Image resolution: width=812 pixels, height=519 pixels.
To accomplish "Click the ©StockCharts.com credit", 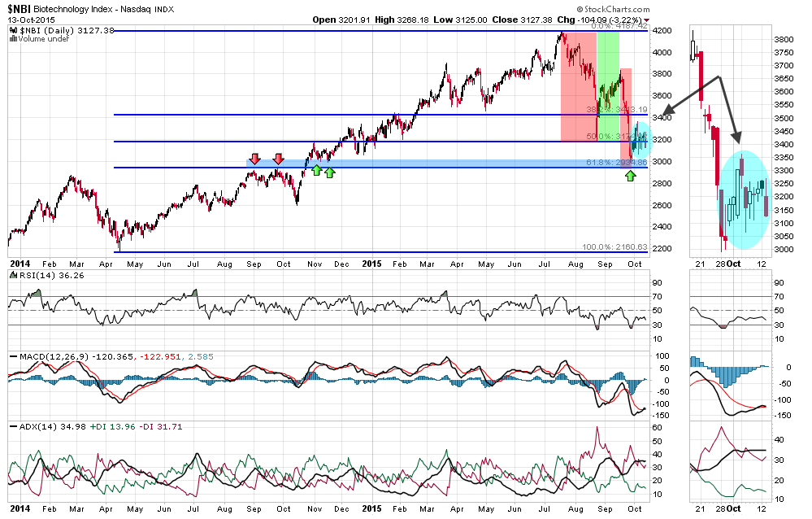I will click(x=613, y=9).
